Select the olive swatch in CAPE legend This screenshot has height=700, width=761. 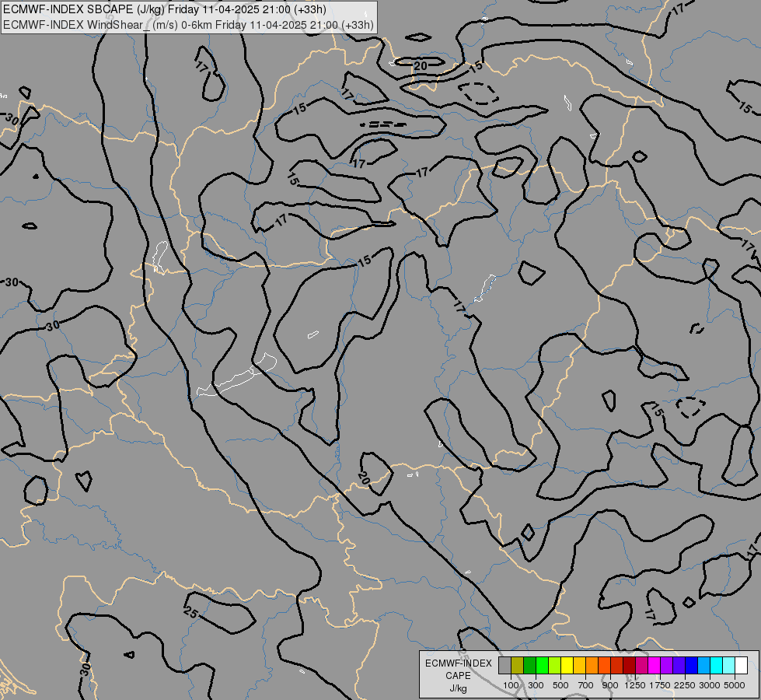tap(518, 665)
